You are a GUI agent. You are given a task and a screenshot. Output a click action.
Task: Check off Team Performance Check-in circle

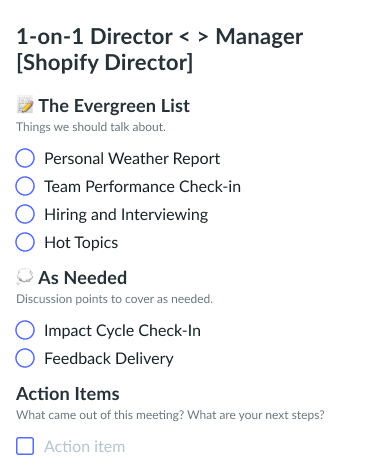tap(25, 186)
